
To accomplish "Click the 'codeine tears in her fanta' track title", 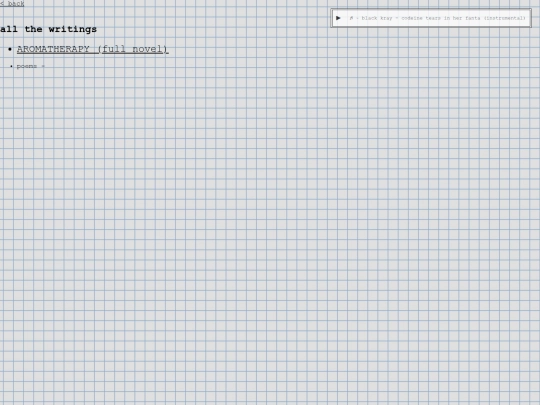I will pos(440,18).
